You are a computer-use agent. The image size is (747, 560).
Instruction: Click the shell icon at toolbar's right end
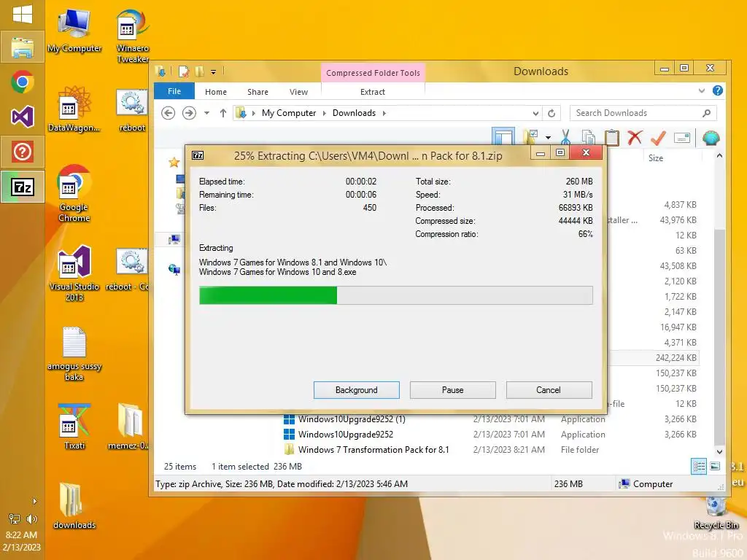coord(711,138)
